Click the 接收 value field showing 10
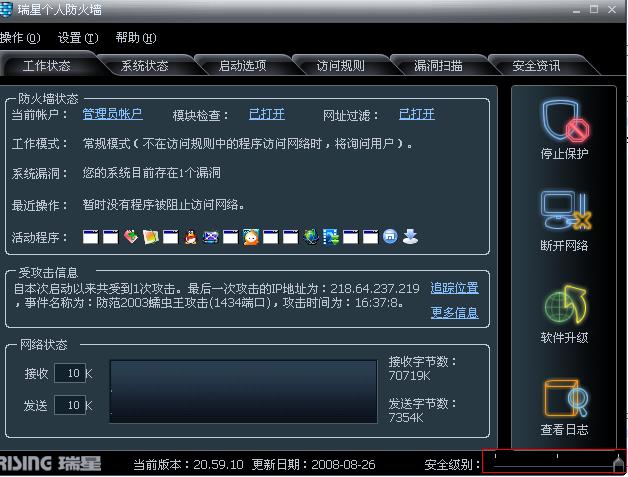The image size is (628, 477). (x=70, y=373)
